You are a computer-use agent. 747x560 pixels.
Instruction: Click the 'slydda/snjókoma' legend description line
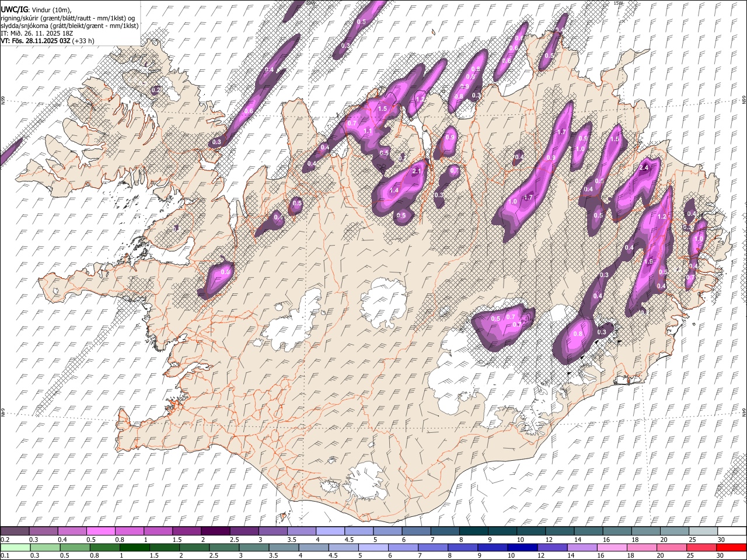point(69,25)
